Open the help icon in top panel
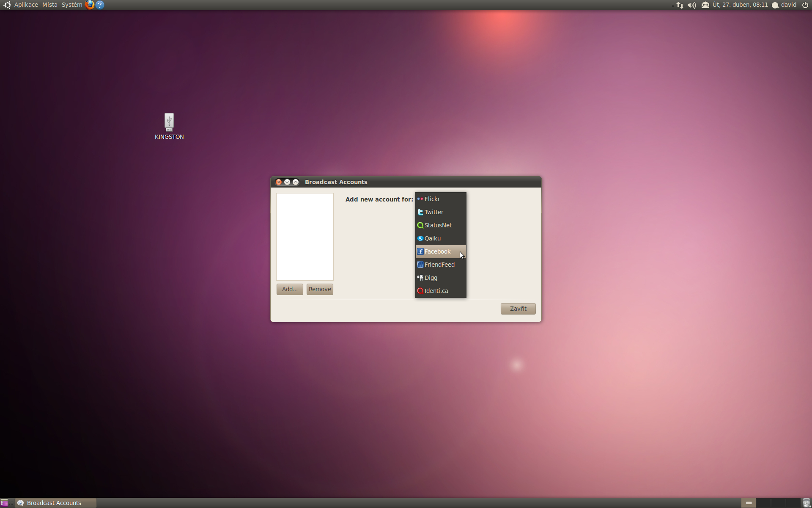Screen dimensions: 812x508 point(100,5)
